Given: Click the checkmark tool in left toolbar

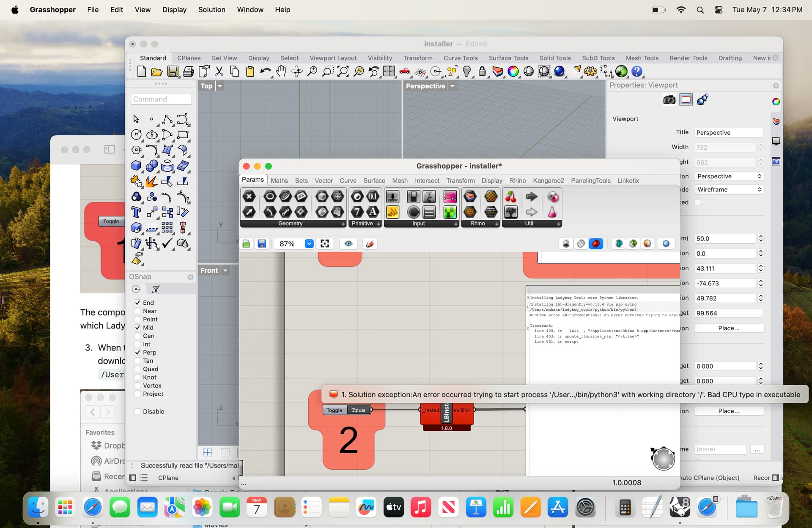Looking at the screenshot, I should click(x=167, y=243).
